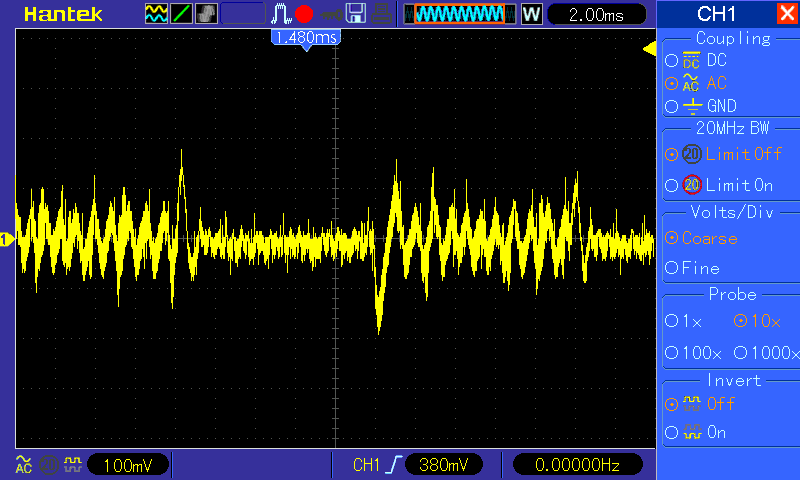The image size is (800, 480).
Task: Click the yellow trigger level arrow at right edge
Action: click(649, 49)
